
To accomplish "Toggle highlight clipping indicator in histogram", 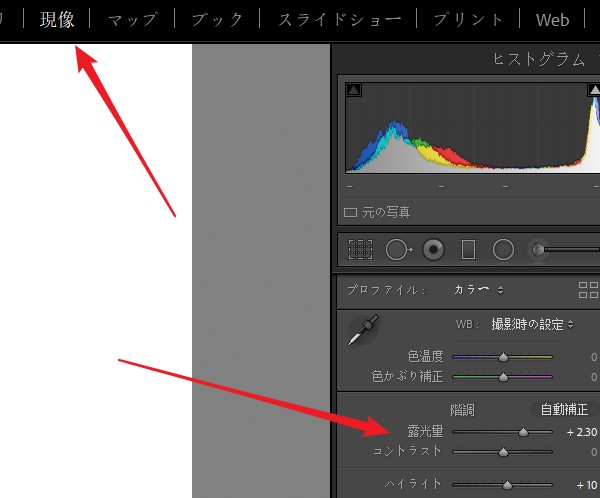I will point(594,90).
